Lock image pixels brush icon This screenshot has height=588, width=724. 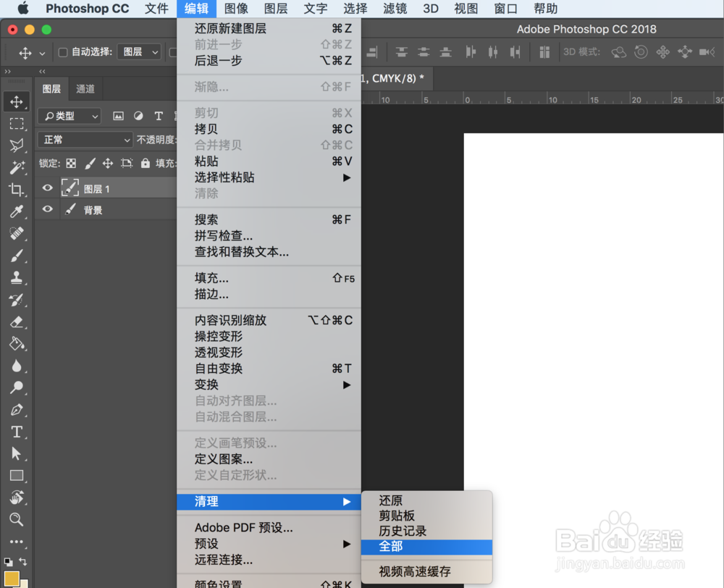90,163
